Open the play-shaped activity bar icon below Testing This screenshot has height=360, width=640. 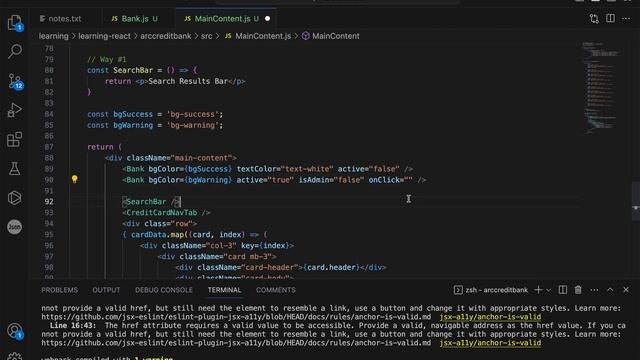(14, 198)
